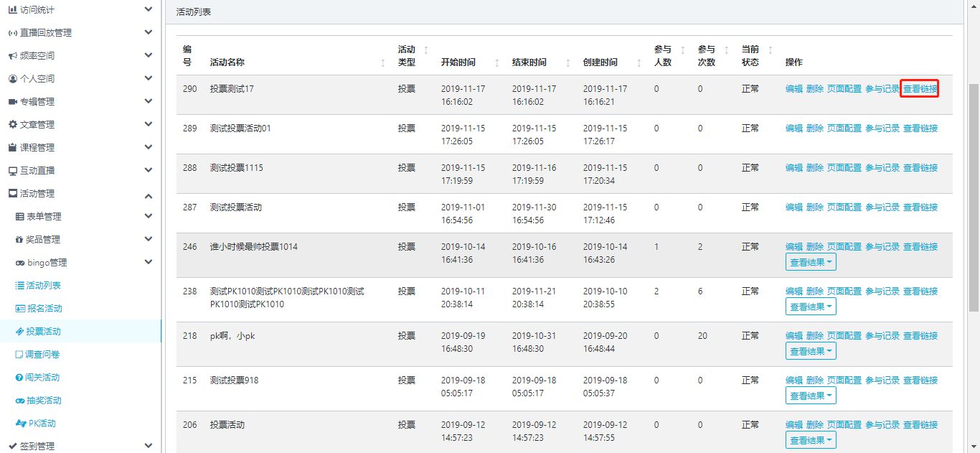
Task: Click 查看链接 for activity 290
Action: click(x=920, y=89)
